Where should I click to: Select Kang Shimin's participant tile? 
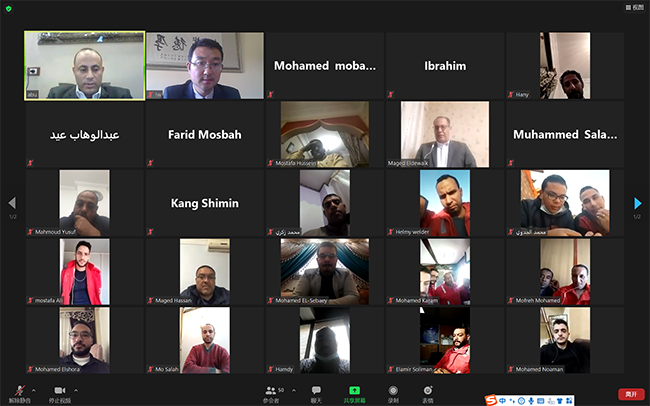pos(205,203)
